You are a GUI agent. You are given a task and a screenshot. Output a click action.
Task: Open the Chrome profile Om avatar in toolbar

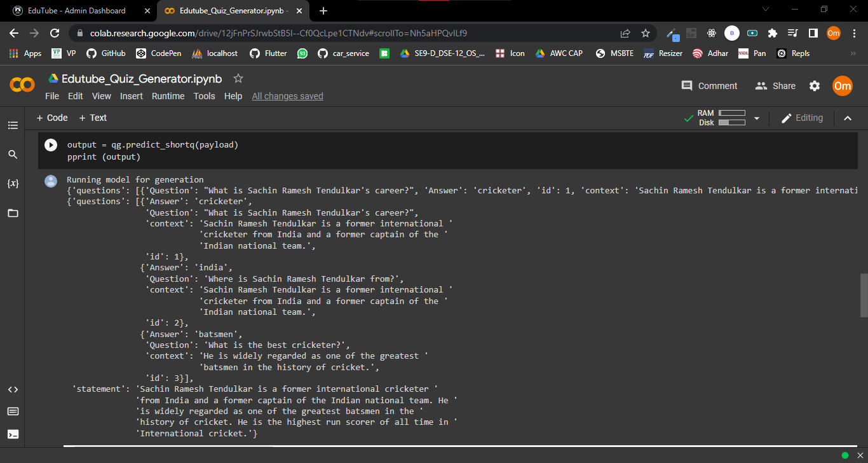tap(834, 33)
